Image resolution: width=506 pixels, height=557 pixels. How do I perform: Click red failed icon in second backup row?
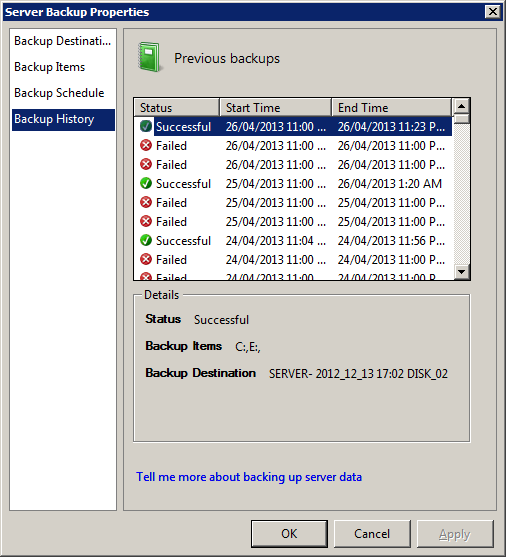click(x=146, y=145)
